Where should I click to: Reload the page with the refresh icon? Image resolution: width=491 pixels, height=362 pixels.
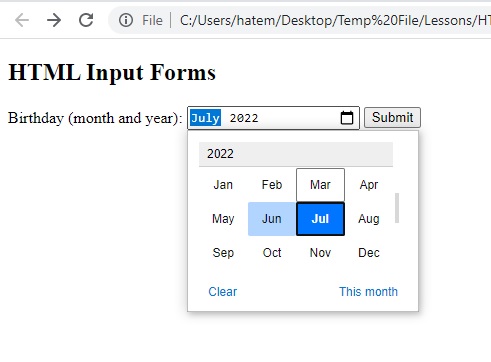86,20
